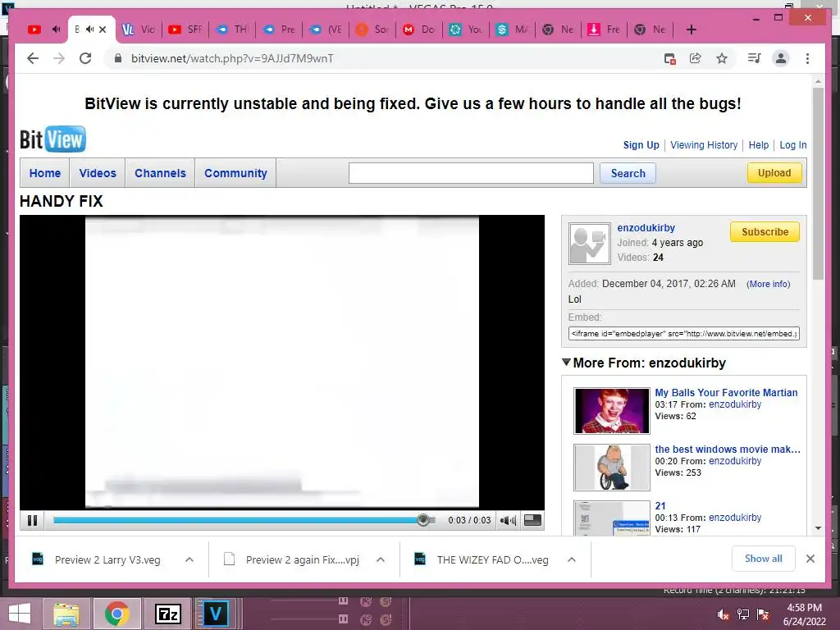Open the best windows movie mak... video link
Image resolution: width=840 pixels, height=630 pixels.
(x=728, y=449)
